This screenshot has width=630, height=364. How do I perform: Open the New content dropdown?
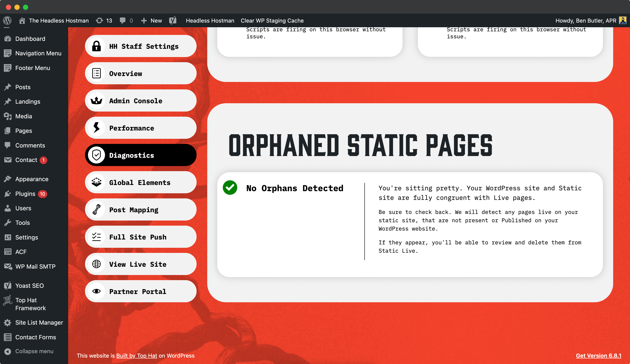151,20
